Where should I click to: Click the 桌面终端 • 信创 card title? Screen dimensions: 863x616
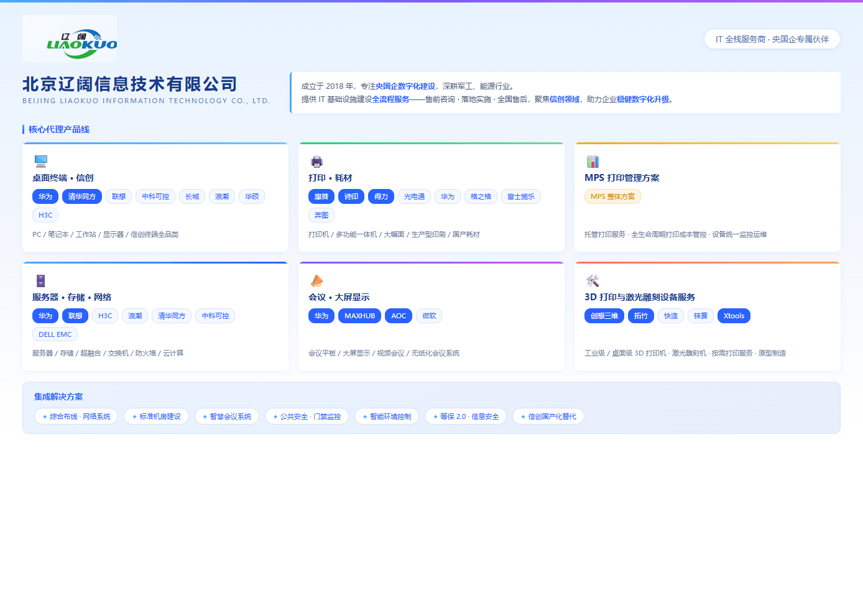pos(63,178)
